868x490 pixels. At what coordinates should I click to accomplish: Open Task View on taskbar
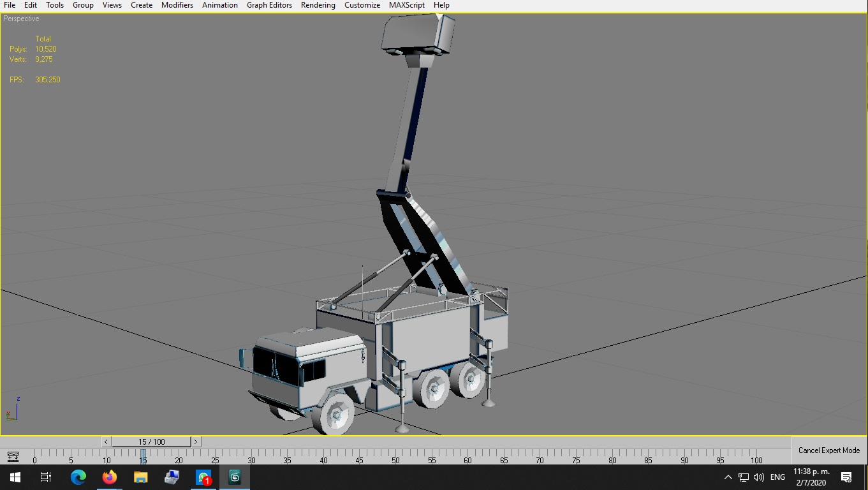coord(45,477)
